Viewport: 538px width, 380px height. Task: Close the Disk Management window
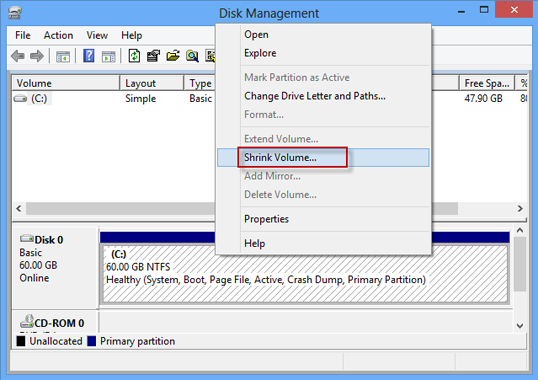(514, 10)
